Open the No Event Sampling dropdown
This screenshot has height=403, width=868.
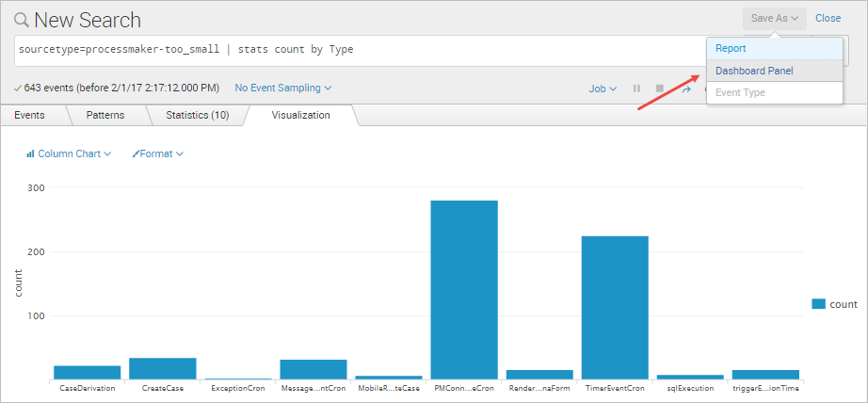282,88
